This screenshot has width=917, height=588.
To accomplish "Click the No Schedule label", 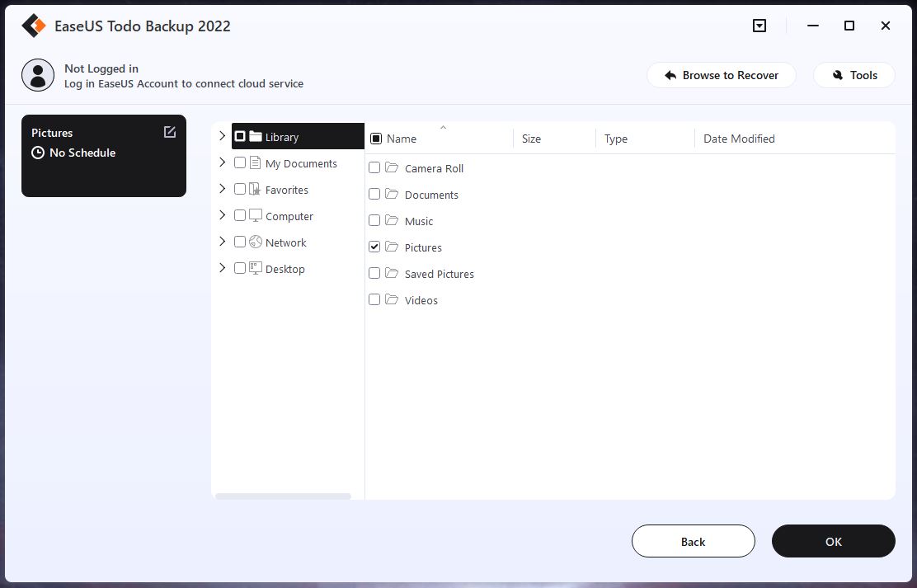I will click(82, 153).
